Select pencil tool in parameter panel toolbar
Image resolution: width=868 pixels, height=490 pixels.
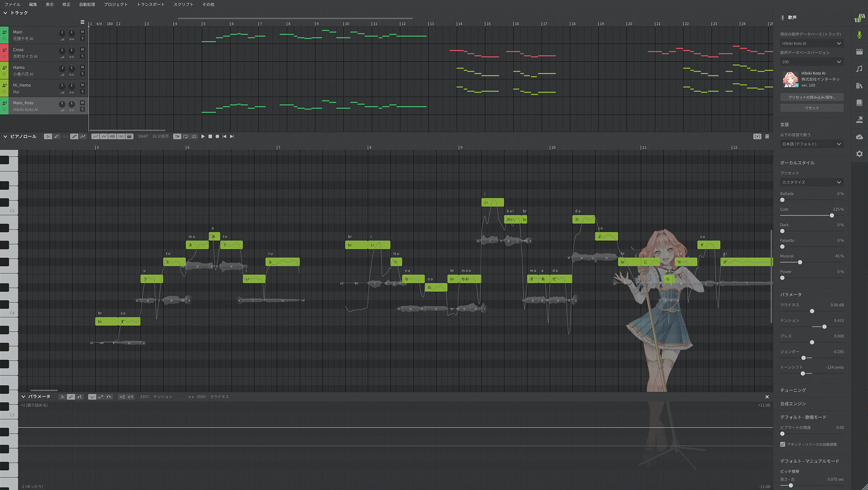click(x=71, y=397)
